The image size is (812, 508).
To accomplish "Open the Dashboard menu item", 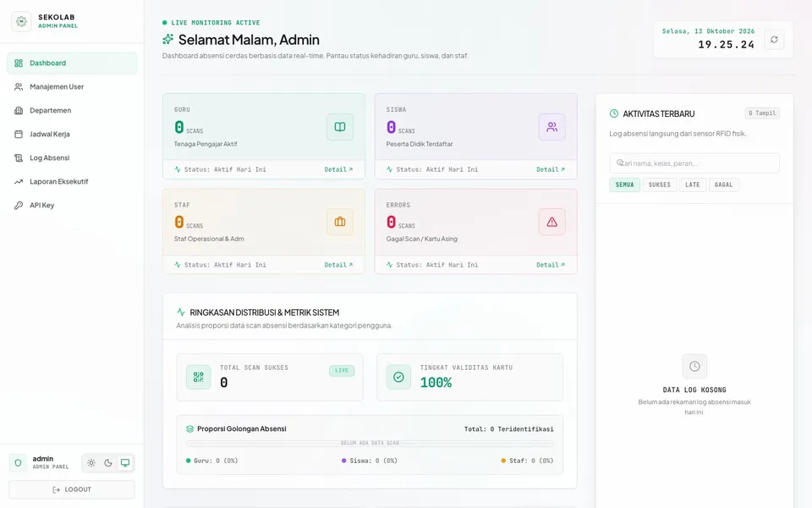I will click(72, 63).
